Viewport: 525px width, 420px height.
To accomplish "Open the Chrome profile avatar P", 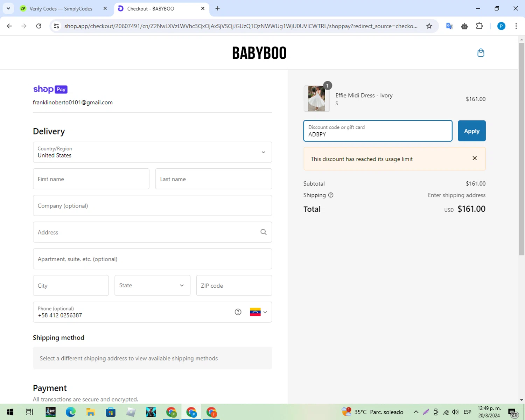I will pyautogui.click(x=501, y=26).
